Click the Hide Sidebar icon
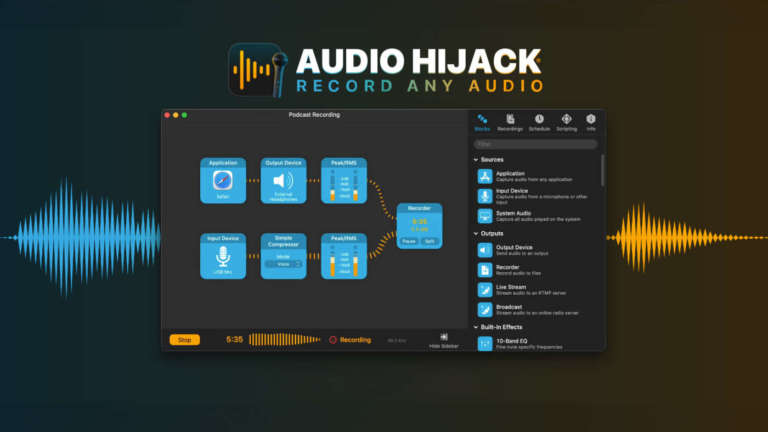This screenshot has width=768, height=432. [x=444, y=337]
